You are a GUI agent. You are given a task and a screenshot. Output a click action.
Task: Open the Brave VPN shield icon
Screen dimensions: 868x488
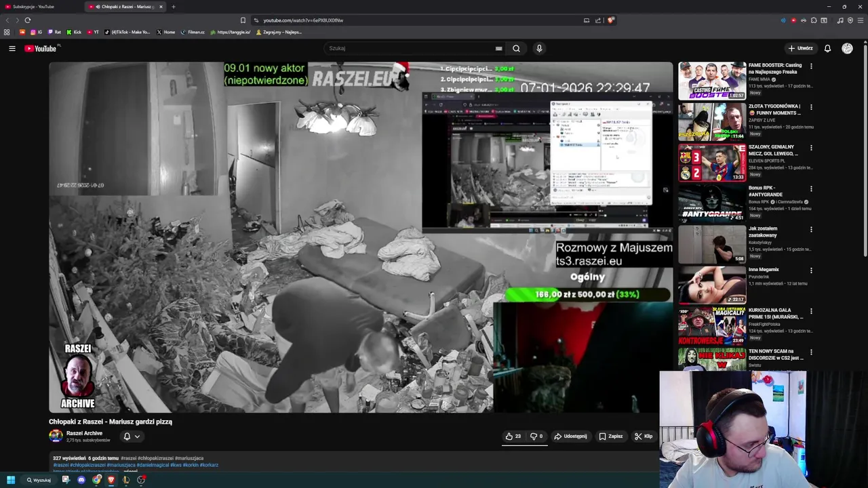click(850, 20)
